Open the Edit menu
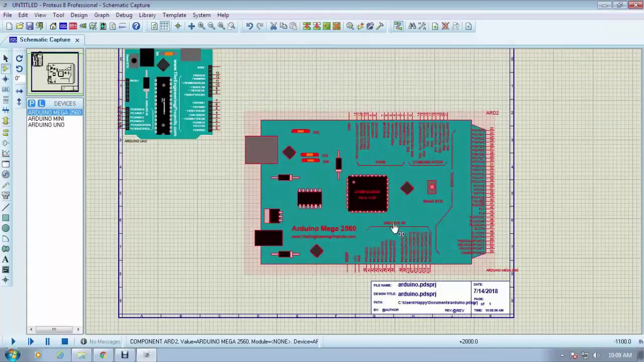Screen dimensions: 644x362 click(23, 15)
